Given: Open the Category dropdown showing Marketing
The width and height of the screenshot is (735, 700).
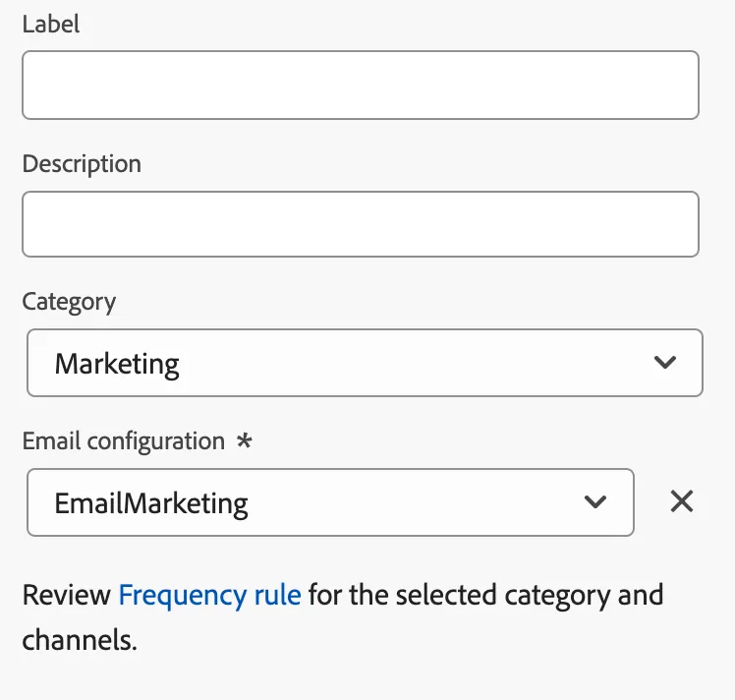Looking at the screenshot, I should pos(365,363).
